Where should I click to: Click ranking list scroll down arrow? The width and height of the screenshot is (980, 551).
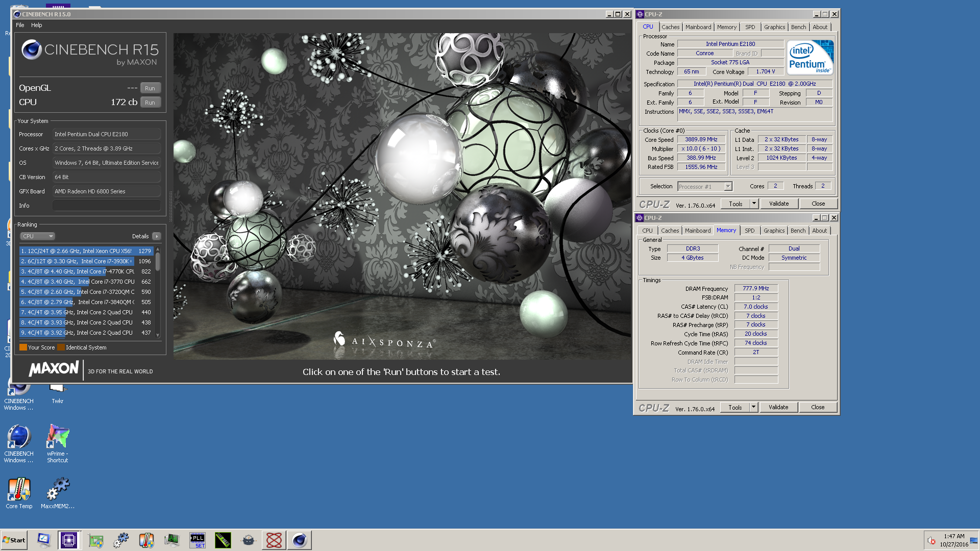click(x=158, y=335)
